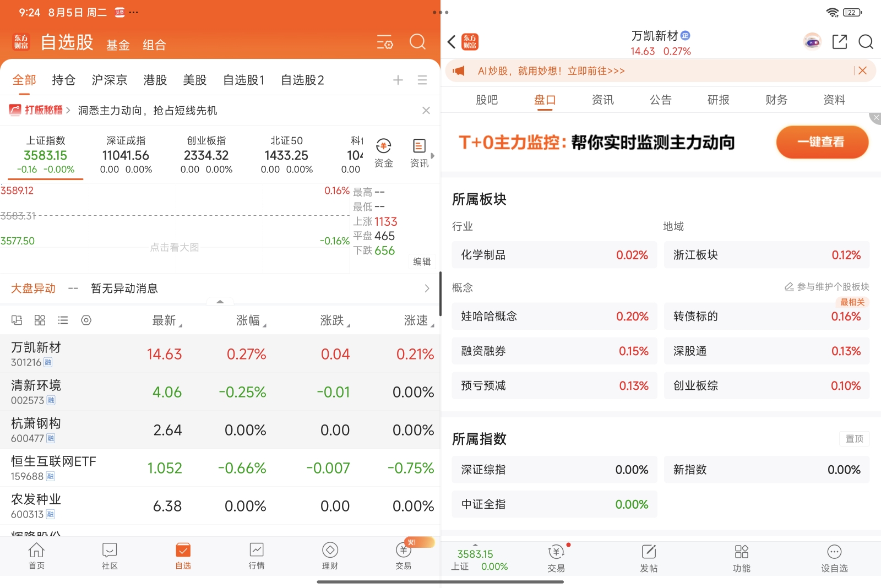This screenshot has height=588, width=881.
Task: Select the 上证指数 index card
Action: tap(46, 155)
